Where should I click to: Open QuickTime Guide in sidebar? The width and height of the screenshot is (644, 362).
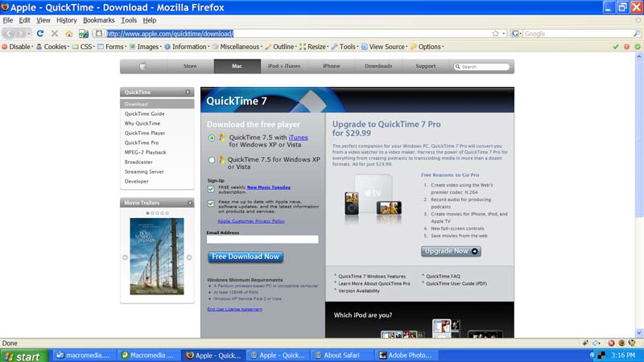pos(145,113)
